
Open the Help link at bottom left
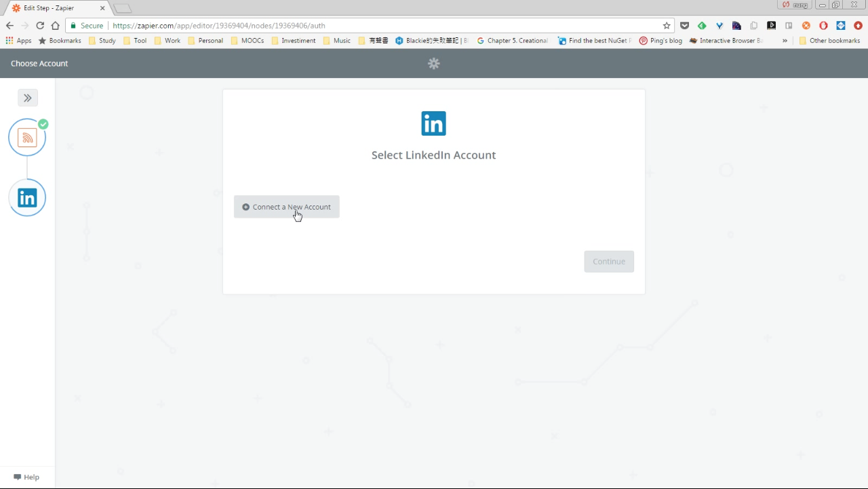click(26, 477)
